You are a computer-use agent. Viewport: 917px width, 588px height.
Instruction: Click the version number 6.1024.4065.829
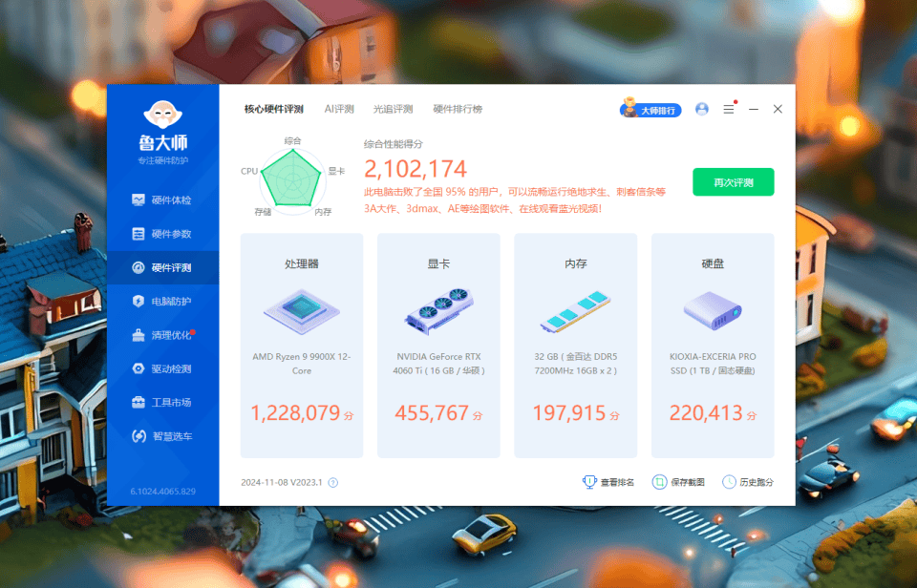[162, 492]
